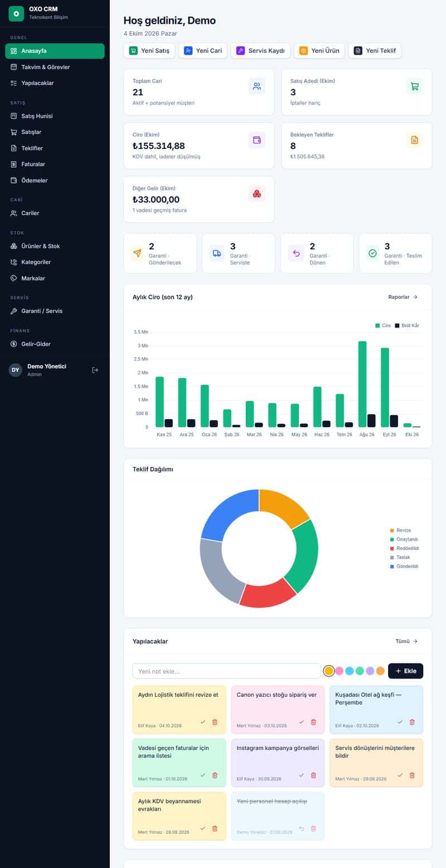The image size is (446, 868).
Task: Click the truck icon for Garanti Serviste
Action: point(217,253)
